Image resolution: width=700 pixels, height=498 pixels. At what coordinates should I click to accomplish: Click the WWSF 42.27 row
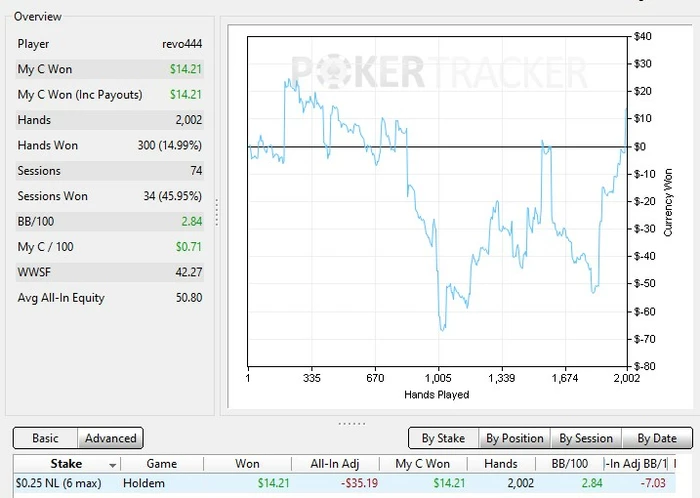click(x=110, y=272)
